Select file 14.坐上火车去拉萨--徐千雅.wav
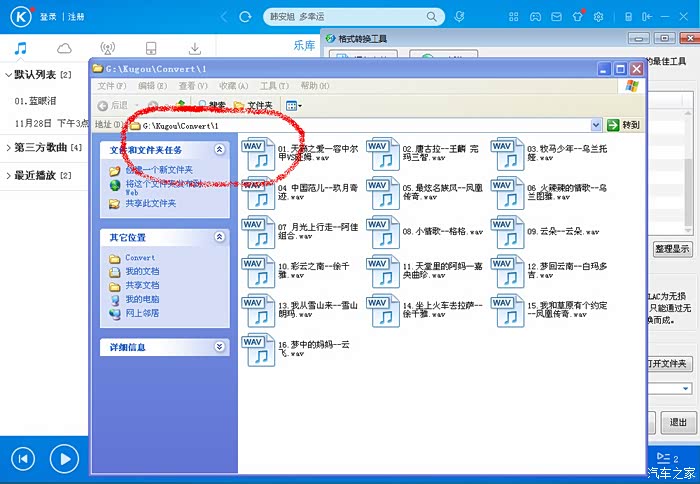The width and height of the screenshot is (700, 484). [425, 310]
